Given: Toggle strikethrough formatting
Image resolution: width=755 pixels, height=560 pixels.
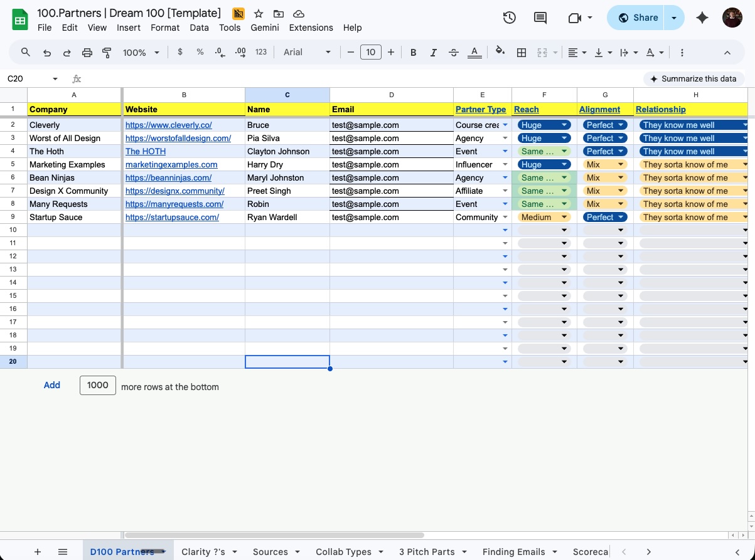Looking at the screenshot, I should [x=454, y=53].
